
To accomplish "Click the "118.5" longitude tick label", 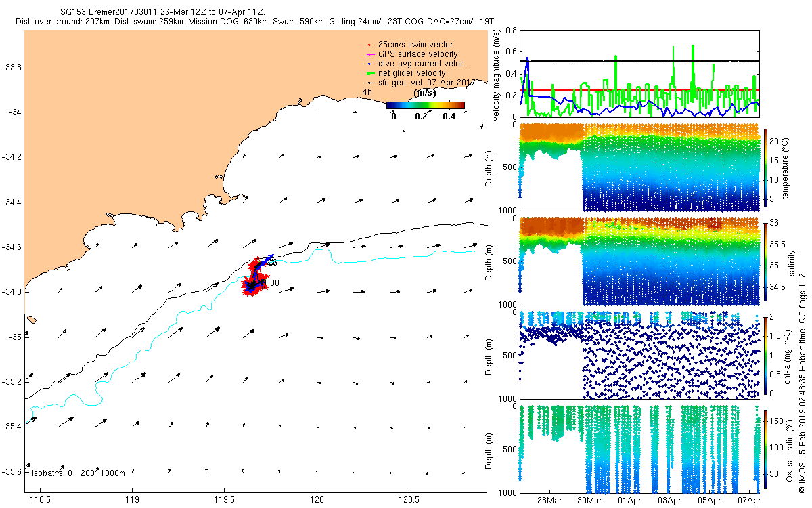I will coord(41,500).
